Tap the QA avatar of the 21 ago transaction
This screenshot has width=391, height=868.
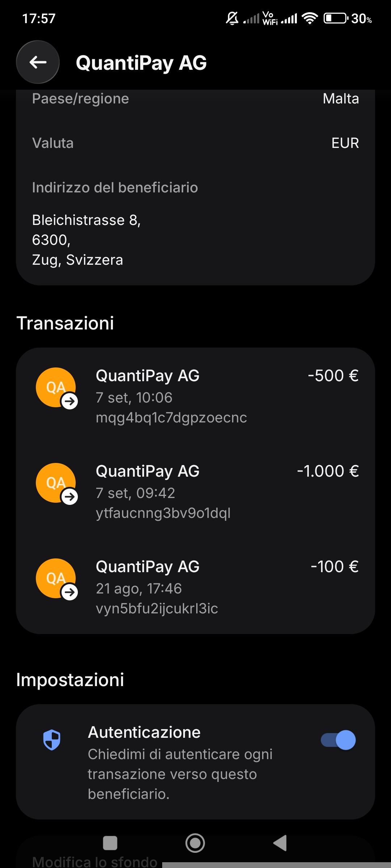click(x=56, y=579)
